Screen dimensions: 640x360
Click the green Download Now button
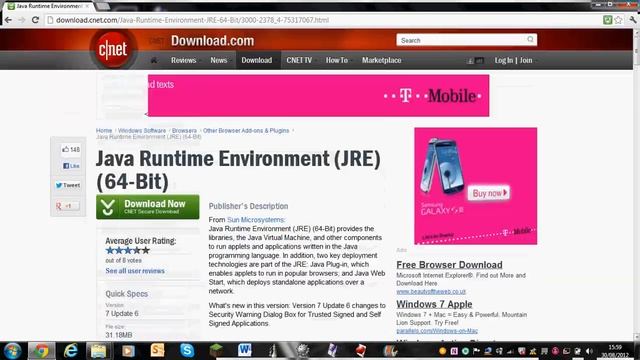148,207
